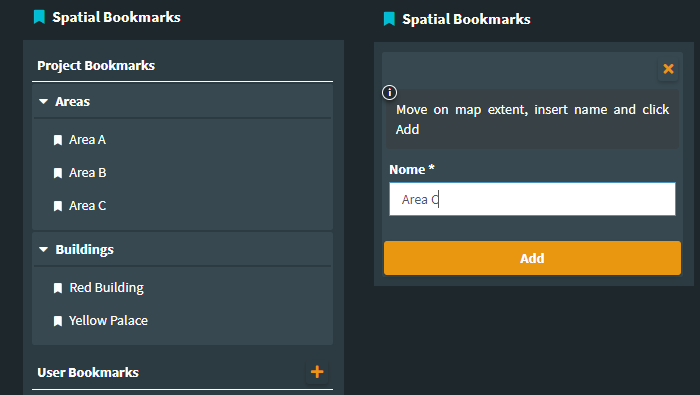Click the blue bookmark icon in right panel header
700x395 pixels.
[389, 19]
